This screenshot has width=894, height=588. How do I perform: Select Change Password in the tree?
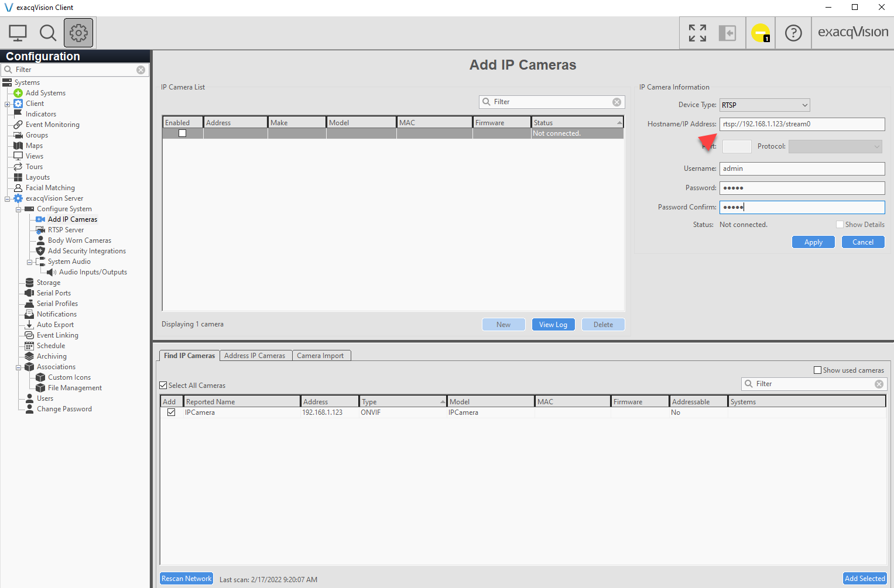[64, 409]
